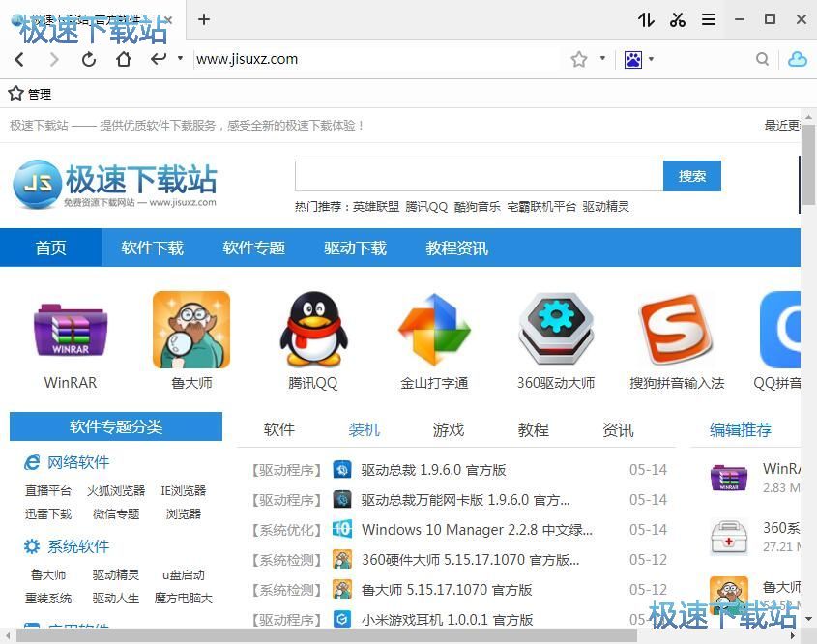Click the site search input box
Viewport: 817px width, 644px height.
(x=479, y=176)
